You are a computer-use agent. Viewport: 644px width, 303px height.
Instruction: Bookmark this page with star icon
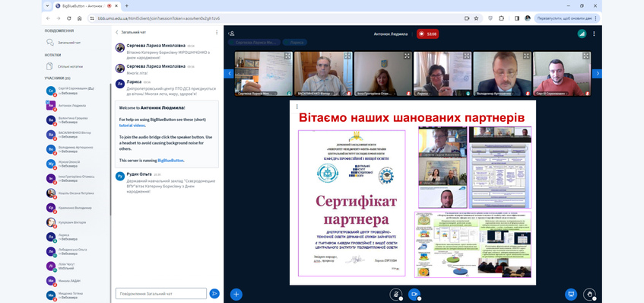click(477, 18)
